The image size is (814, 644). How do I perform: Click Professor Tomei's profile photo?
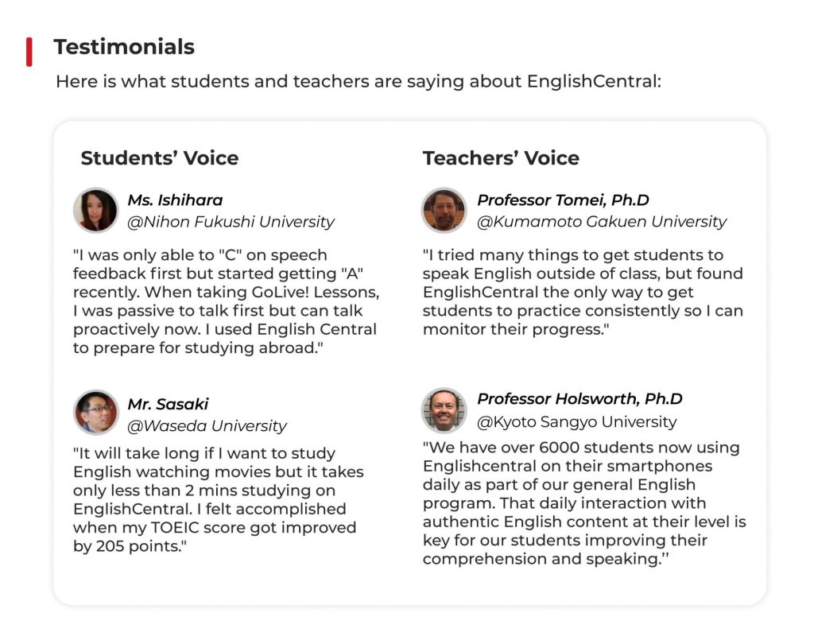[x=444, y=211]
